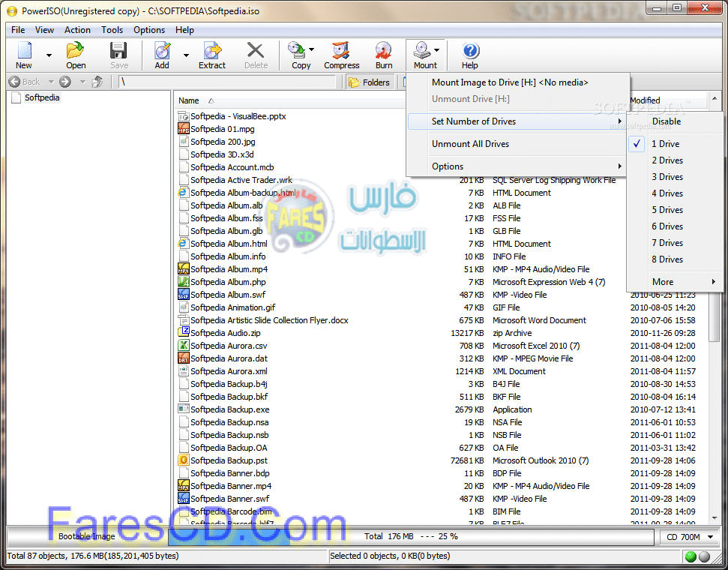Set number of drives to 4 Drives
This screenshot has height=570, width=728.
coord(675,193)
